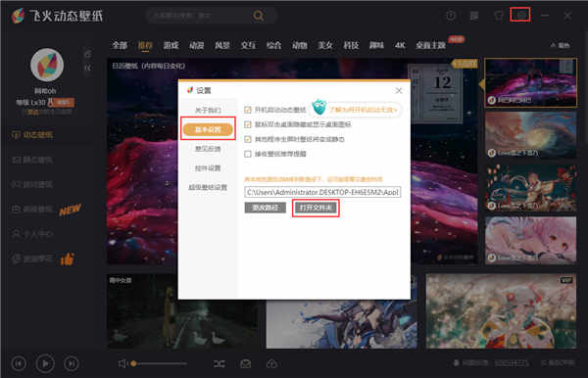Screen dimensions: 588x378
Task: Open the dark forest geese wallpaper card
Action: click(x=182, y=311)
